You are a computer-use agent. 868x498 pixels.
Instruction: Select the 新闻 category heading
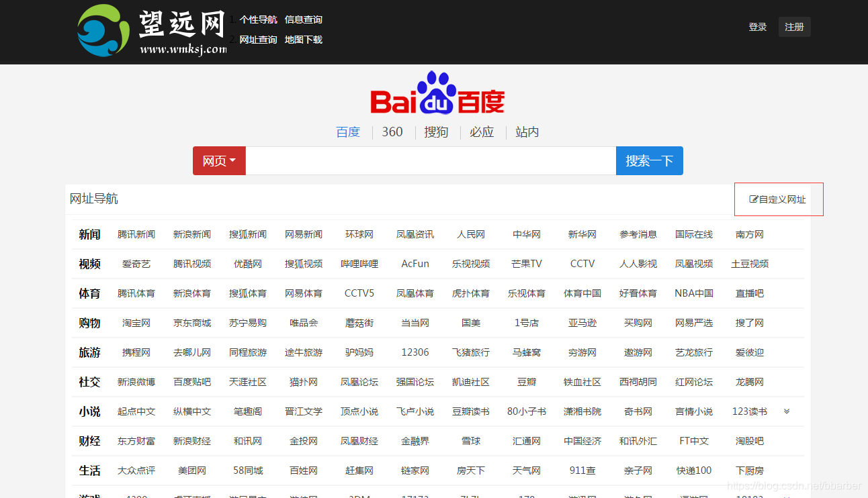89,234
